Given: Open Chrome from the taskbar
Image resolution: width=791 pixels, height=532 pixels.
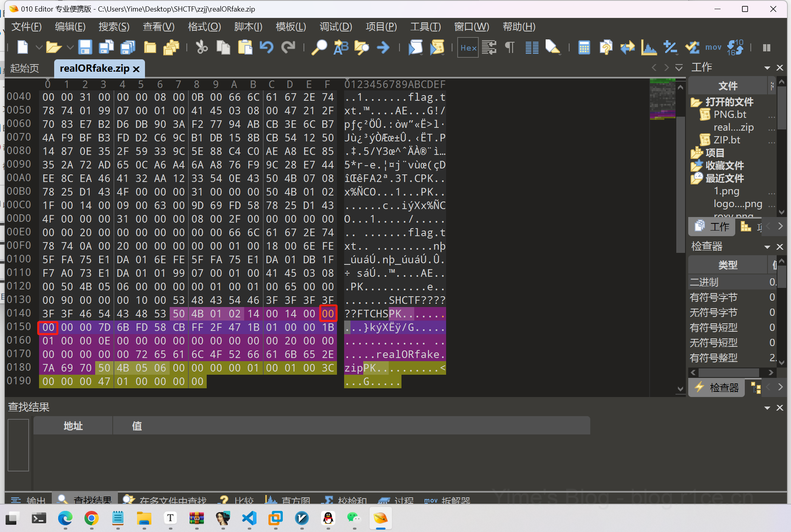Looking at the screenshot, I should pyautogui.click(x=92, y=518).
